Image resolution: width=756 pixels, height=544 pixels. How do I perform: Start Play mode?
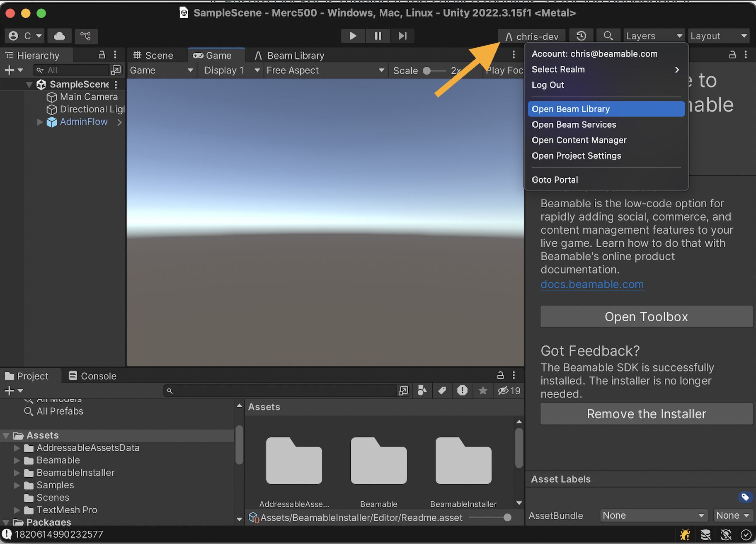[x=353, y=36]
